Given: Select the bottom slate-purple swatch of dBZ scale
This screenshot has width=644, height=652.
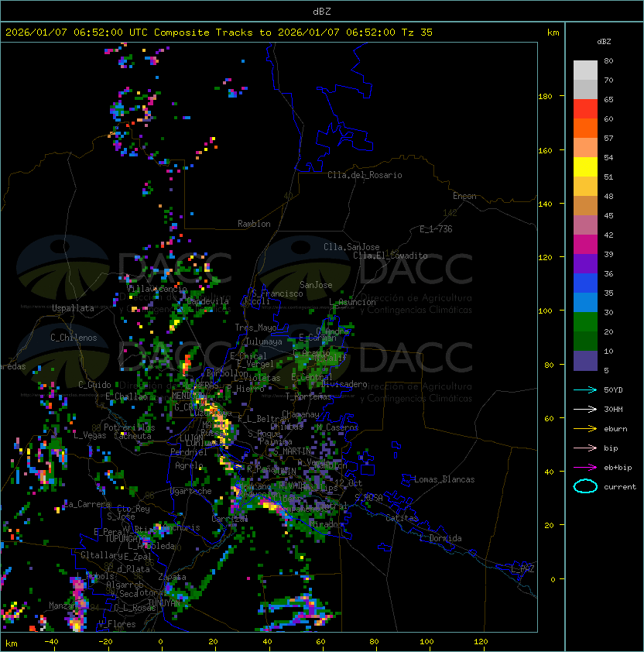Looking at the screenshot, I should tap(585, 361).
